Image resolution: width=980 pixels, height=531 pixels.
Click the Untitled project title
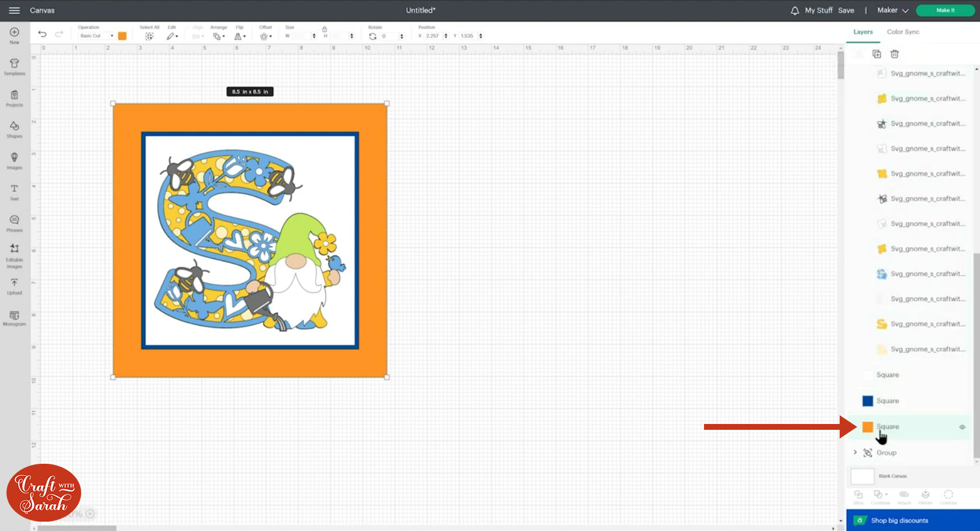[x=421, y=11]
